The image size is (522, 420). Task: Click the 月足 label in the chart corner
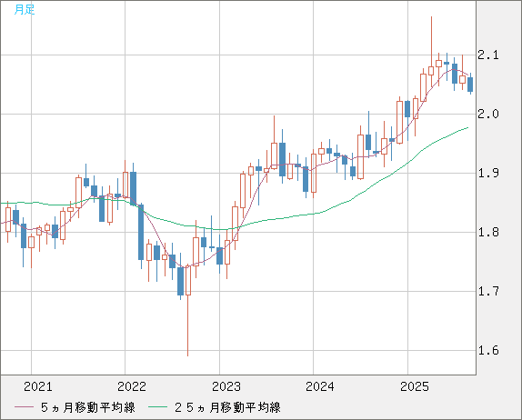pos(25,10)
